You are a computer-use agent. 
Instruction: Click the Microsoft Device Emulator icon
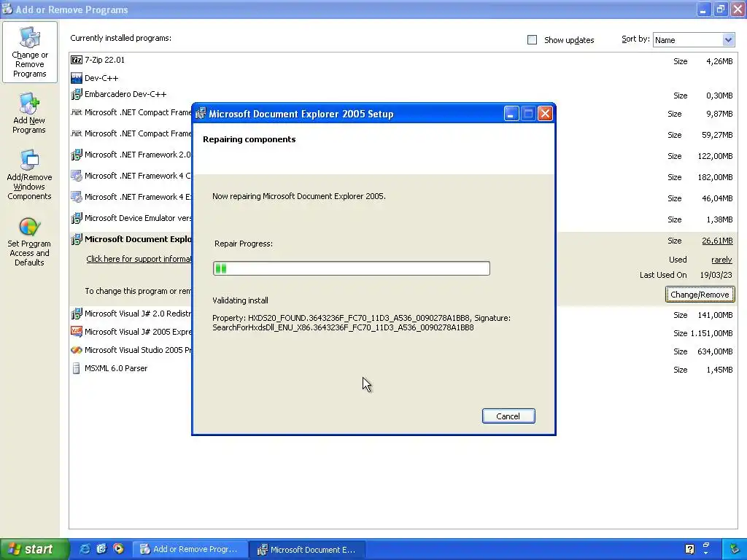pyautogui.click(x=76, y=218)
